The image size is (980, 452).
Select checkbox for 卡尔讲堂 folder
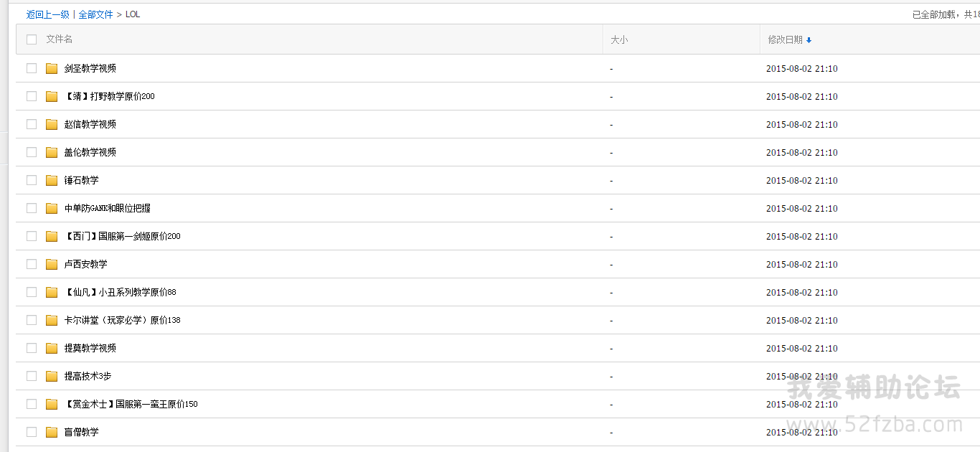32,320
